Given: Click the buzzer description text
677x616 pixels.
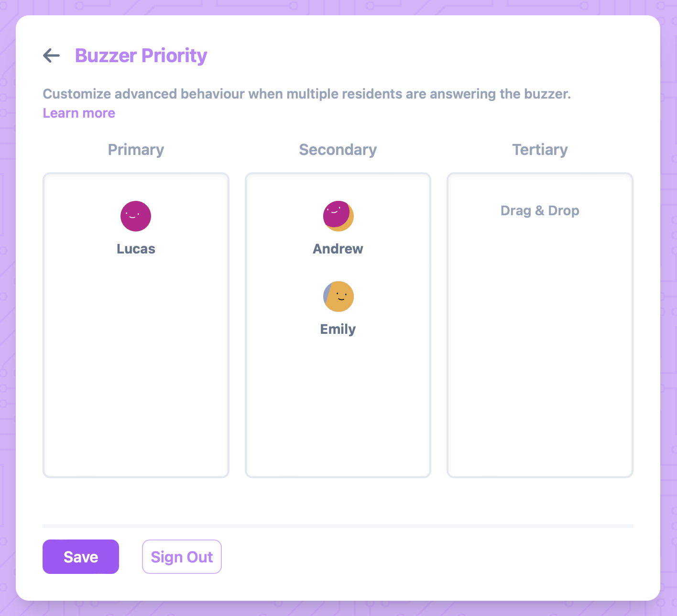Looking at the screenshot, I should tap(306, 94).
